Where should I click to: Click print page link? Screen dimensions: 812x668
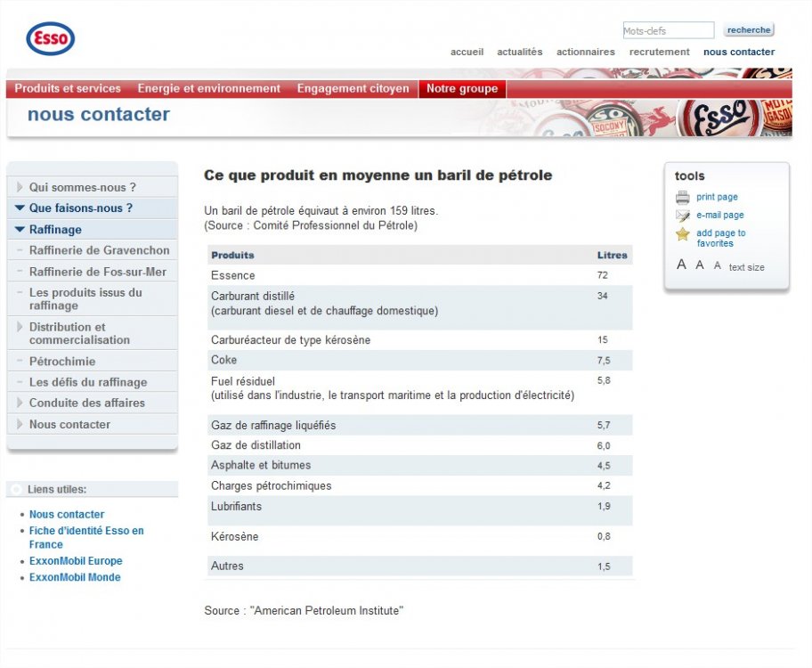click(x=717, y=197)
